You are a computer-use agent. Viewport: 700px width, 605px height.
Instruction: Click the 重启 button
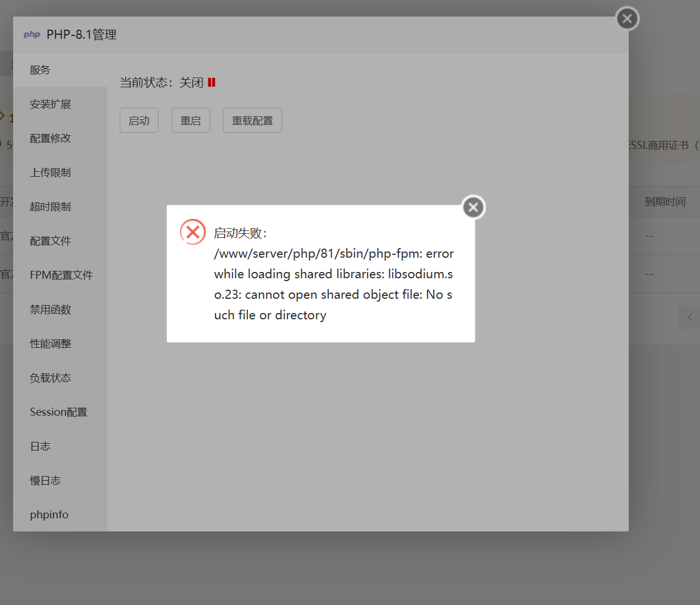point(191,120)
